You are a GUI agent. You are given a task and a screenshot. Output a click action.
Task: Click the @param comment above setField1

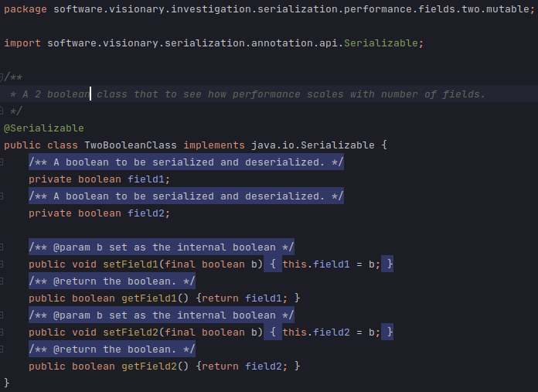coord(162,247)
